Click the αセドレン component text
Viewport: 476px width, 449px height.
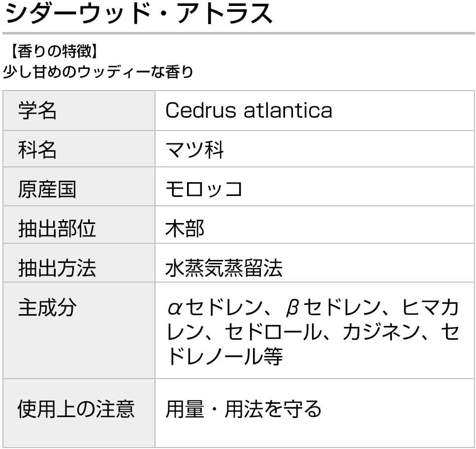(215, 308)
